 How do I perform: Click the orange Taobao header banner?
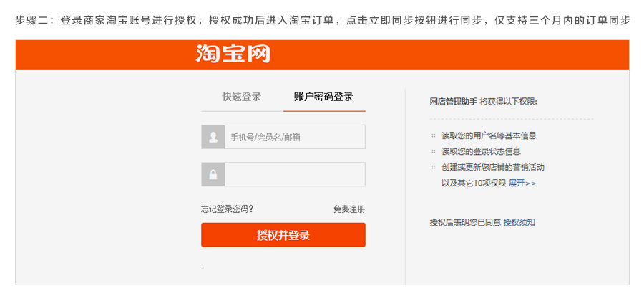point(322,54)
